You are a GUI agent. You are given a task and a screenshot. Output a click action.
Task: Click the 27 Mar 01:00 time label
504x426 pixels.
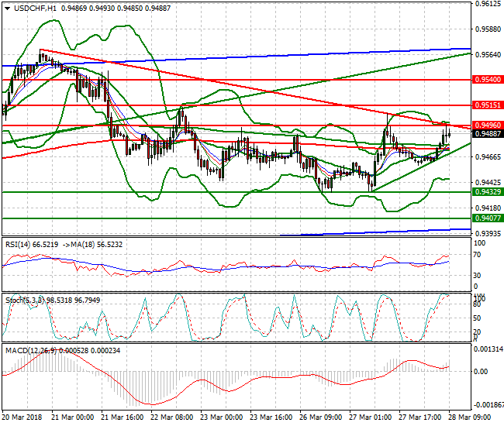coord(371,417)
